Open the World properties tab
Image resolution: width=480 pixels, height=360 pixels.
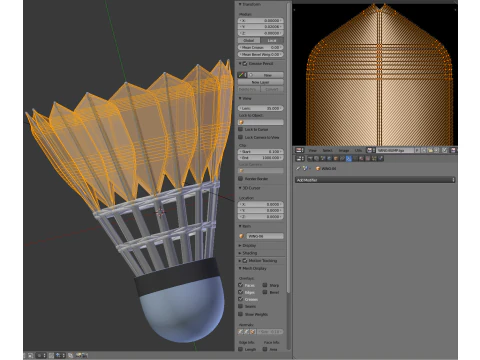coord(329,158)
